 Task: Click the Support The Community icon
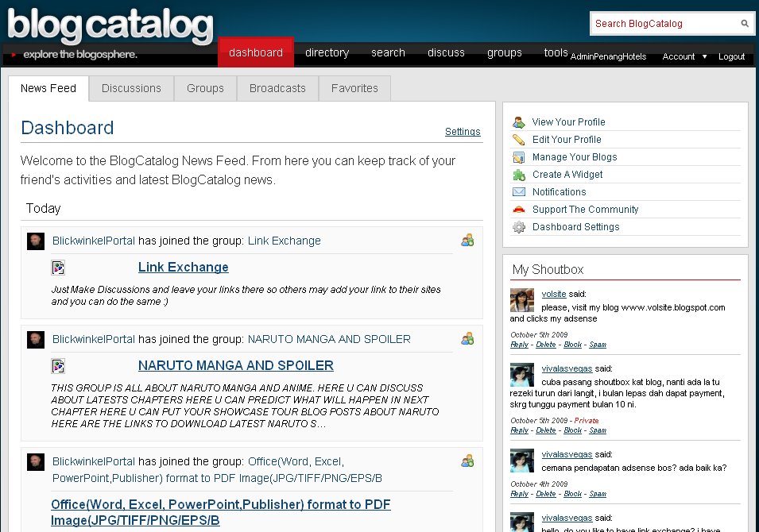coord(518,210)
